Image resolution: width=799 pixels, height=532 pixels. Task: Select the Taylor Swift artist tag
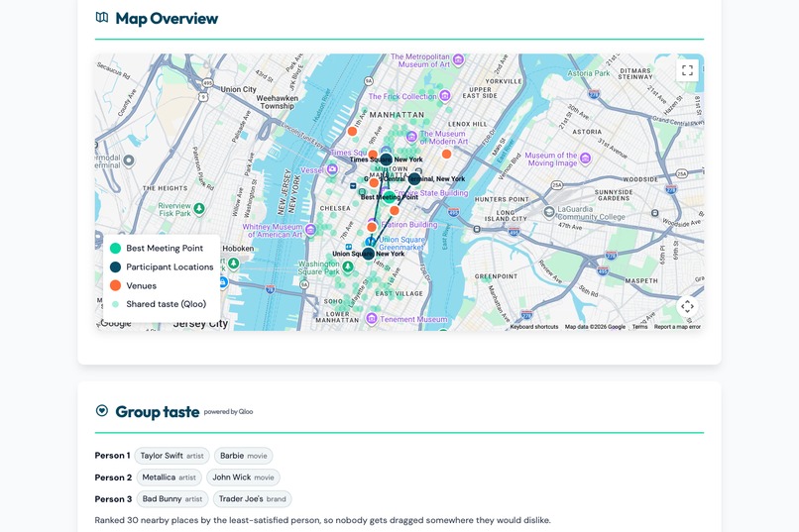[171, 456]
